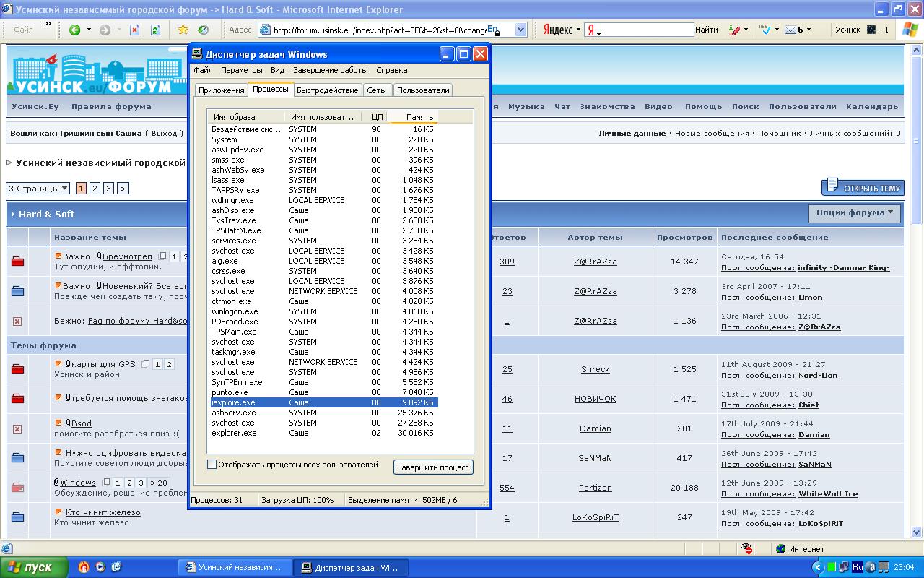Open the Параметры menu in Task Manager
The height and width of the screenshot is (578, 924).
click(x=241, y=70)
